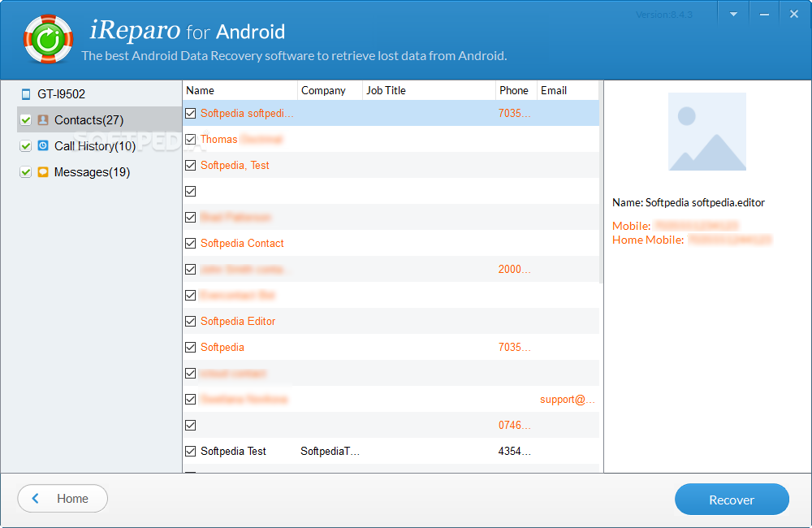Image resolution: width=812 pixels, height=528 pixels.
Task: Uncheck checkbox of the 2000... phone row
Action: (191, 270)
